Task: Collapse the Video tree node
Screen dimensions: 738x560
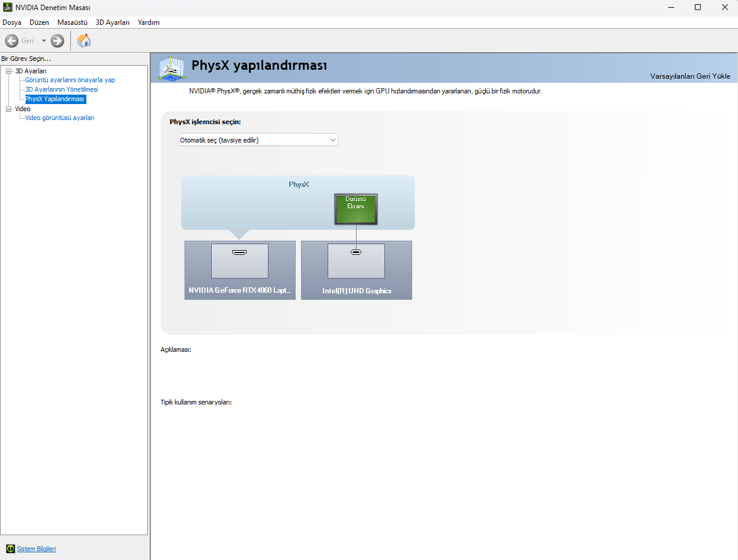Action: point(9,109)
